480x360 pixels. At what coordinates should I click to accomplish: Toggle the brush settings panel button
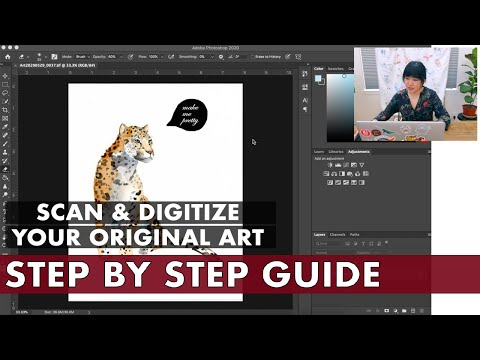pyautogui.click(x=54, y=57)
